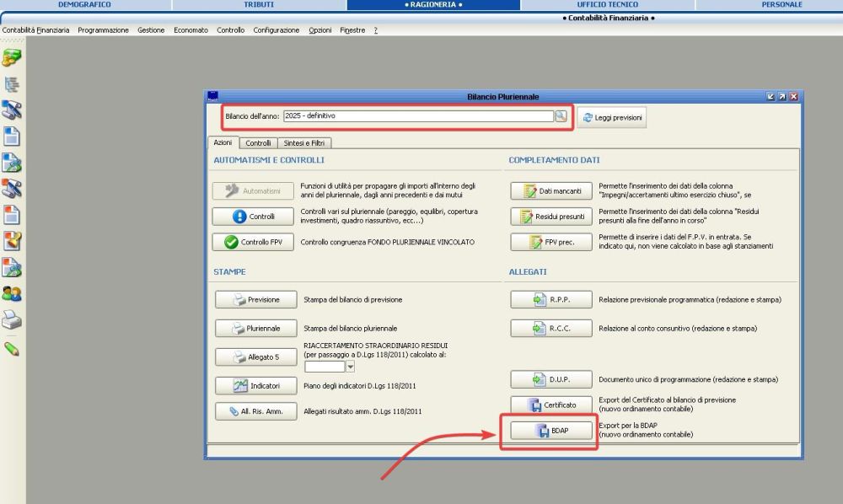Open the Gestione menu
843x504 pixels.
pos(151,30)
